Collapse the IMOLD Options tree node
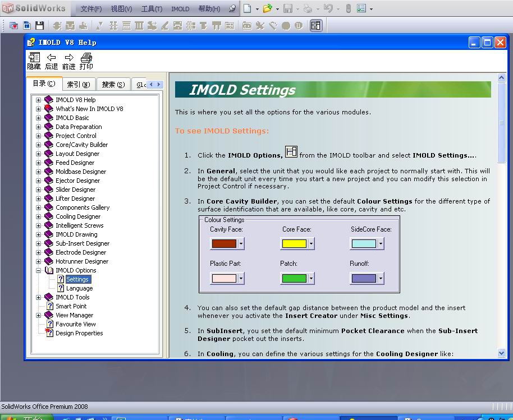513x420 pixels. pyautogui.click(x=38, y=270)
